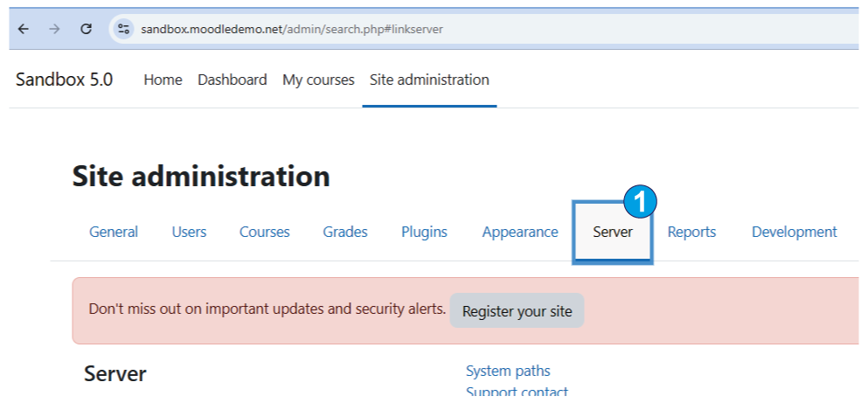Click the Sandbox 5.0 site name
Viewport: 868px width, 403px height.
(x=64, y=80)
